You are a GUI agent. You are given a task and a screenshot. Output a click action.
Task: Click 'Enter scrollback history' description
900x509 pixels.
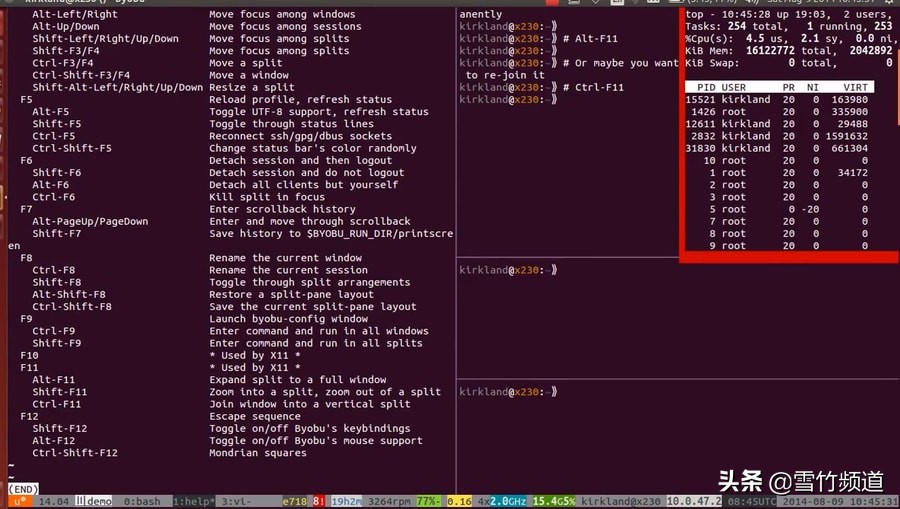[x=282, y=209]
